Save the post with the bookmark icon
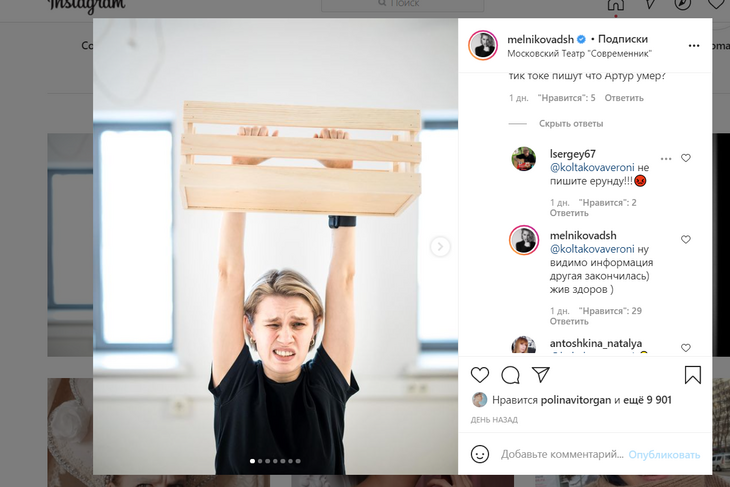The height and width of the screenshot is (487, 730). tap(693, 375)
